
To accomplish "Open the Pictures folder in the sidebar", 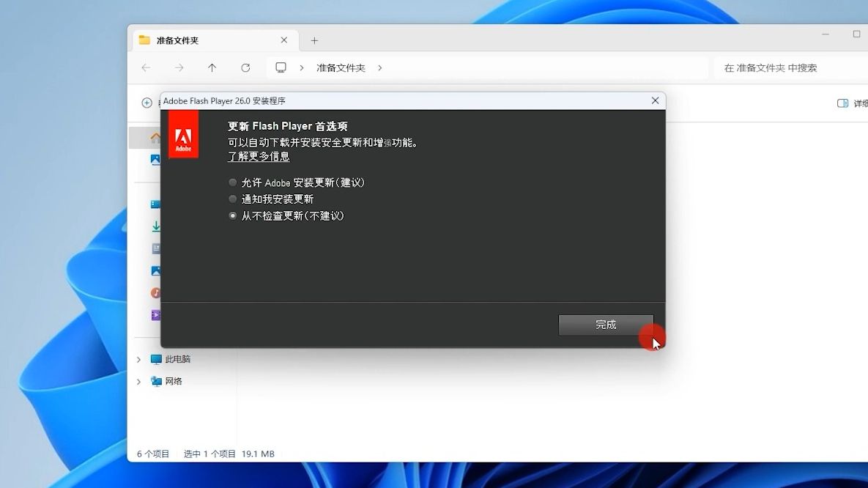I will coord(156,270).
